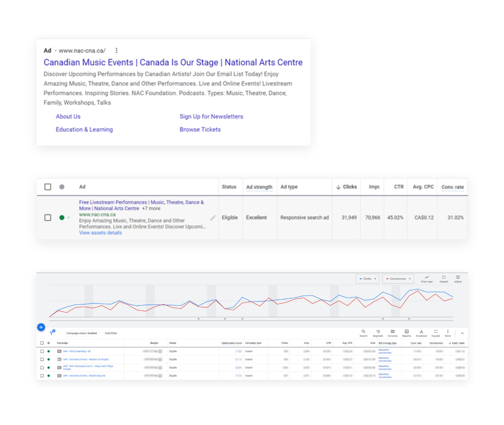Click the pencil edit icon on the ad
Viewport: 504px width, 425px height.
[213, 217]
